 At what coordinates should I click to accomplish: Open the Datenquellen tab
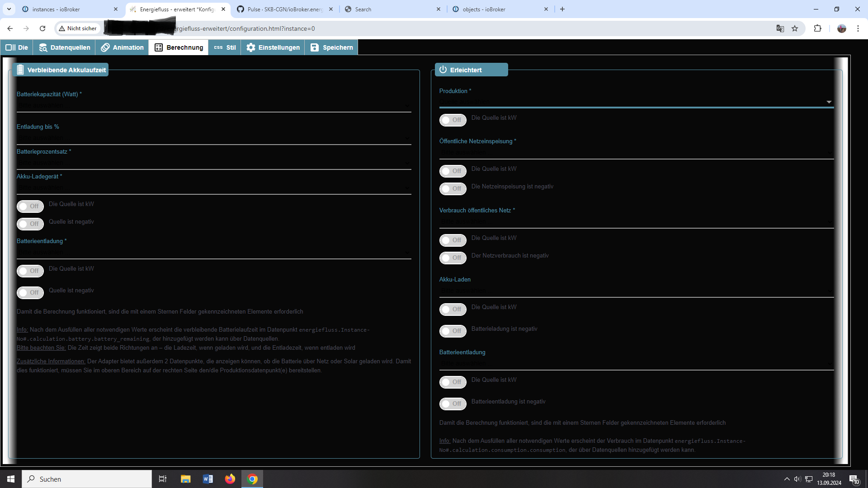tap(64, 47)
